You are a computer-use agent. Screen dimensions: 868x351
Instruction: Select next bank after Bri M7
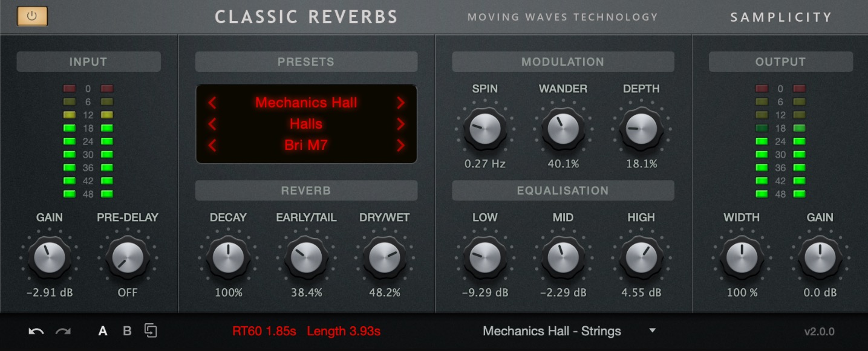coord(400,146)
